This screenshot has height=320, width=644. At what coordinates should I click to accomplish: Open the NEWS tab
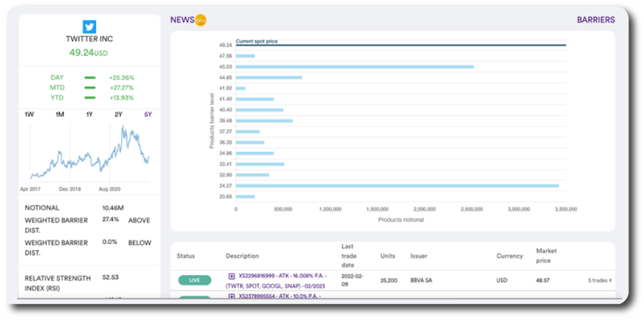[x=182, y=19]
